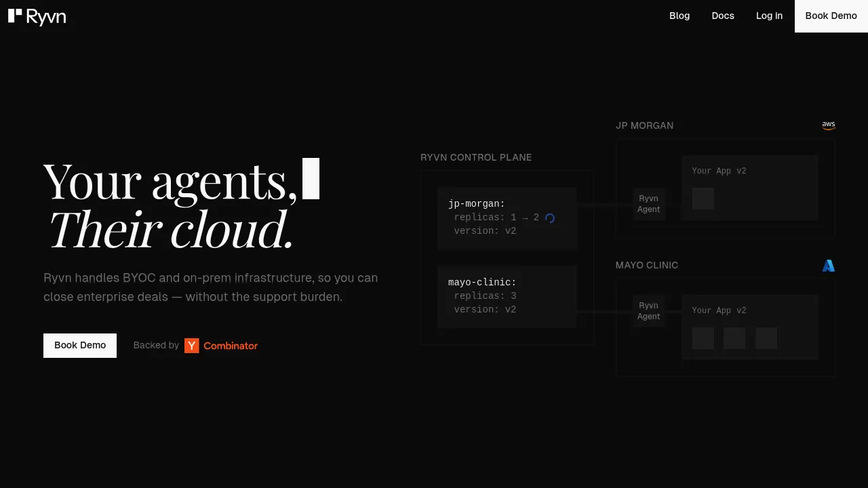The width and height of the screenshot is (868, 488).
Task: Click the 'replicas: 3' line
Action: (486, 296)
